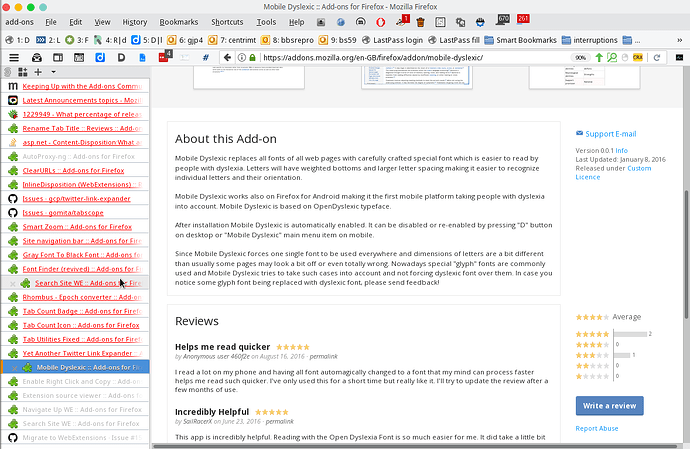This screenshot has width=690, height=449.
Task: Select the Tab Count Badge sidebar tab
Action: 75,311
